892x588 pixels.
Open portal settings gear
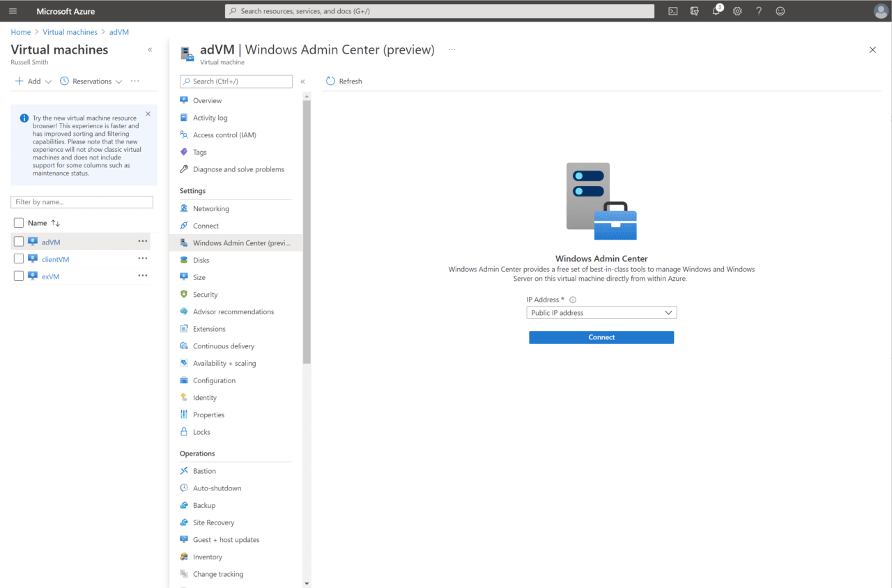[737, 11]
